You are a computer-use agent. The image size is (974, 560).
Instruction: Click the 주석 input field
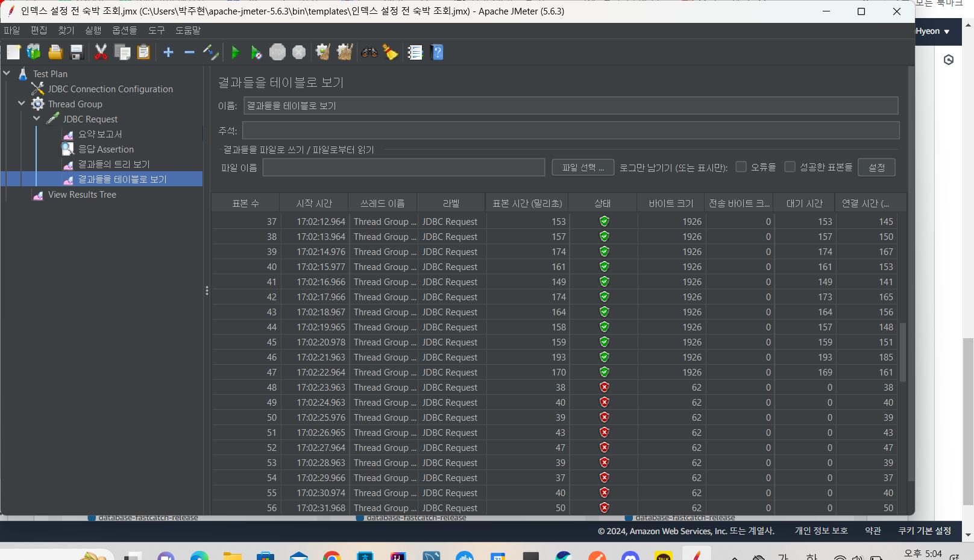pyautogui.click(x=571, y=130)
